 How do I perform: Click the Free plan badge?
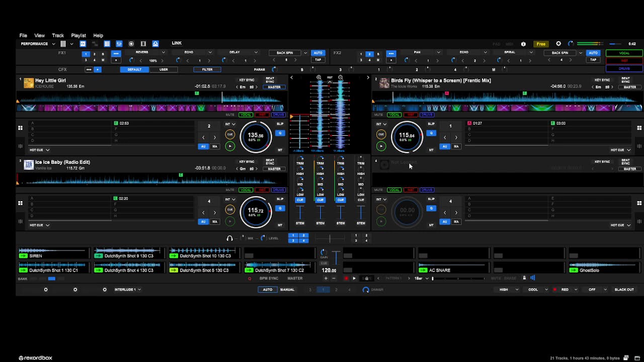click(x=541, y=44)
